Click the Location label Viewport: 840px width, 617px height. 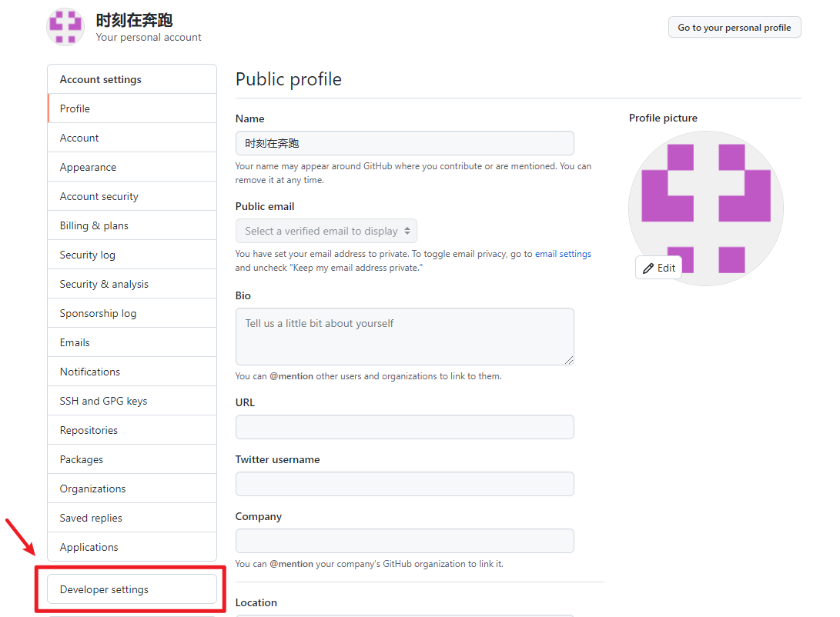256,602
